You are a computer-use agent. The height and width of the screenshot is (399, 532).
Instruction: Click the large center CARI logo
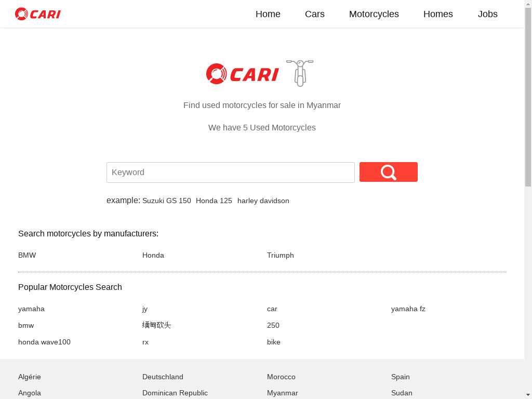[243, 74]
